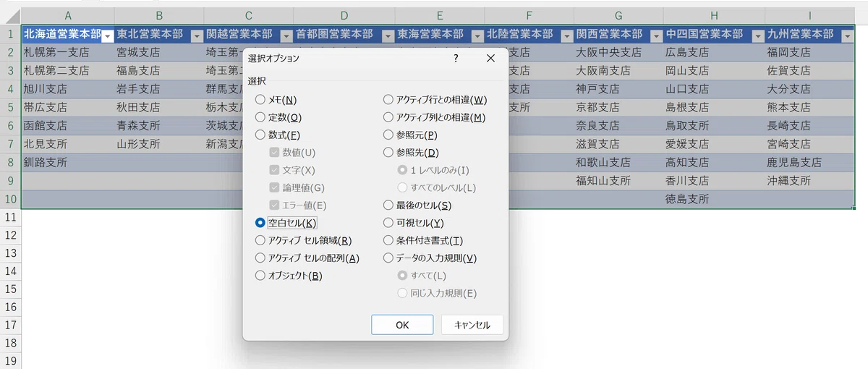The height and width of the screenshot is (369, 868).
Task: Open filter dropdown for 北海道営業本部
Action: pos(107,35)
